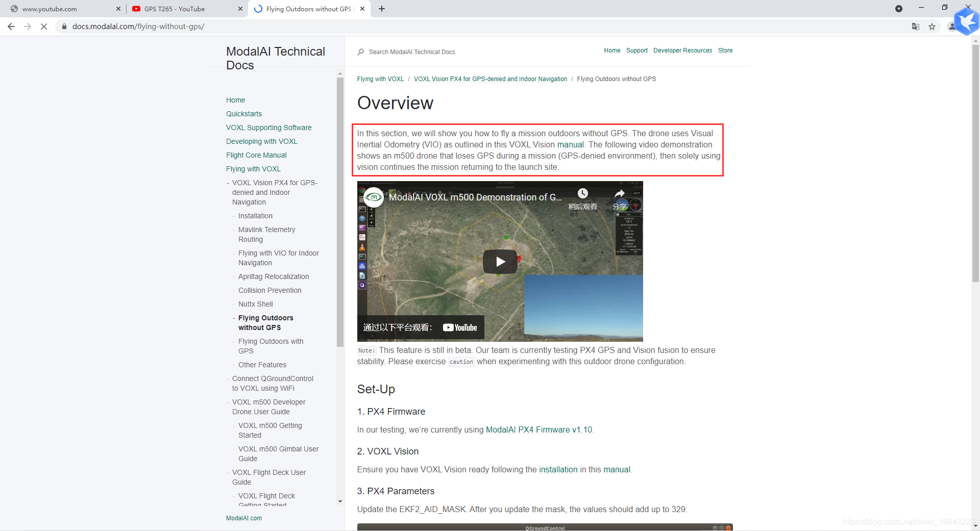The width and height of the screenshot is (980, 531).
Task: Focus the Search ModalAI Technical Docs field
Action: (412, 52)
